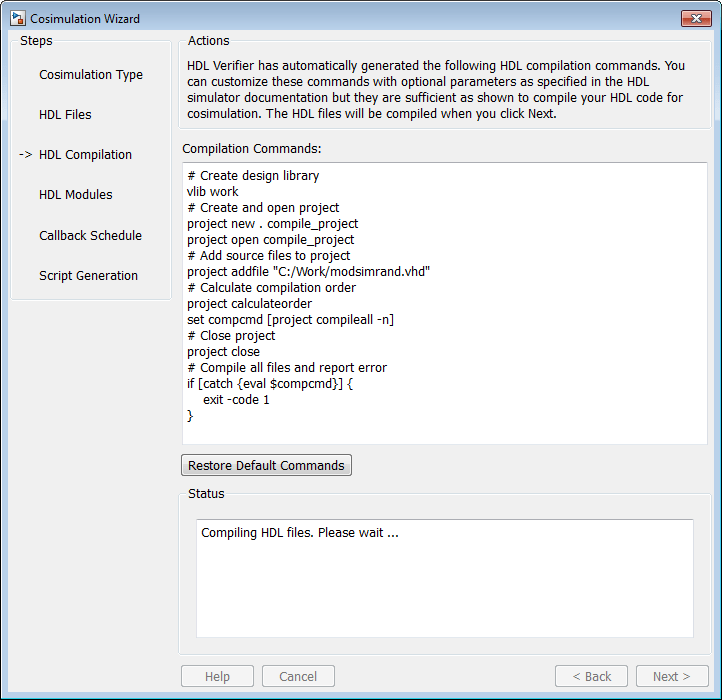Image resolution: width=722 pixels, height=700 pixels.
Task: Select the HDL Compilation step
Action: [x=85, y=155]
